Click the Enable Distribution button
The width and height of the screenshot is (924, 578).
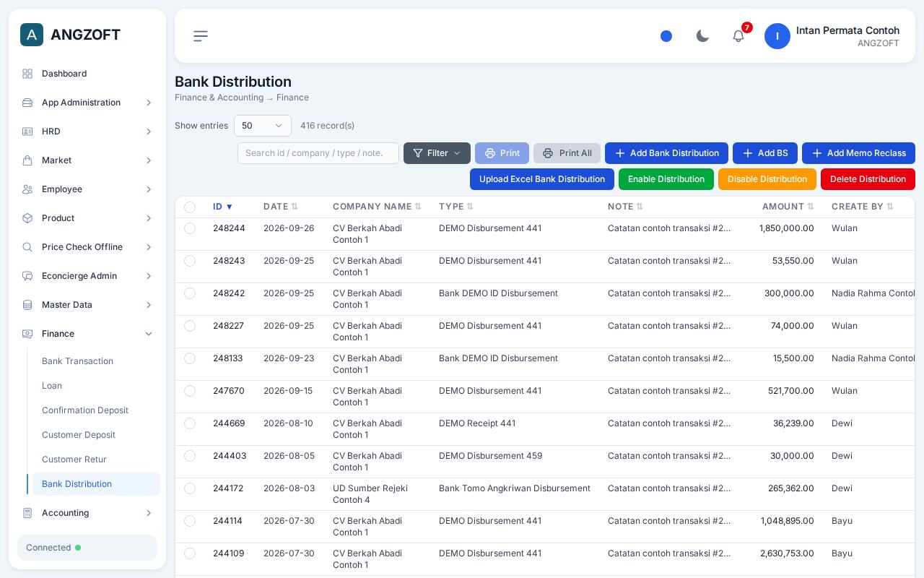click(666, 179)
